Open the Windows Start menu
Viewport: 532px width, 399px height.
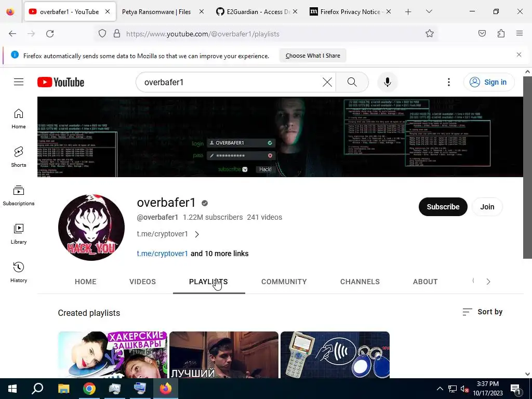coord(12,389)
